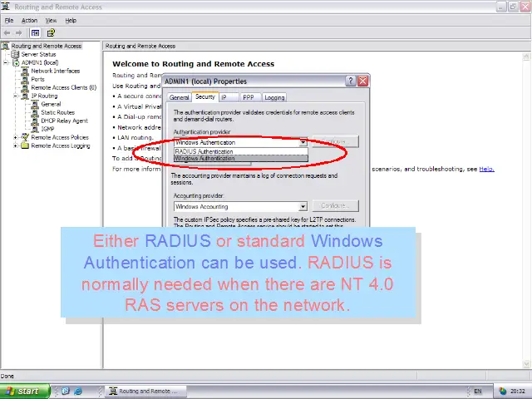Expand the Remote Access Logging node
The width and height of the screenshot is (532, 399).
coord(16,146)
